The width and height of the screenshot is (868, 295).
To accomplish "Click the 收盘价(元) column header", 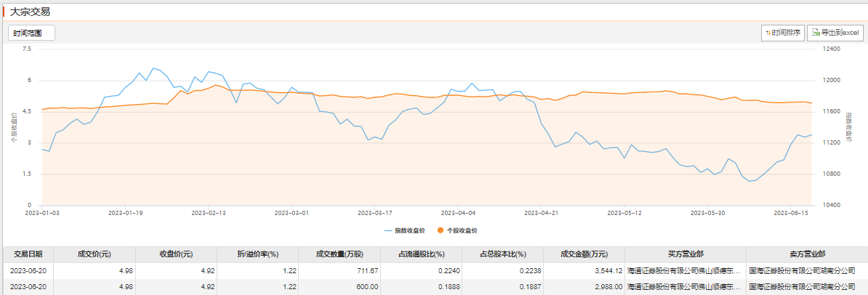I will (x=176, y=254).
